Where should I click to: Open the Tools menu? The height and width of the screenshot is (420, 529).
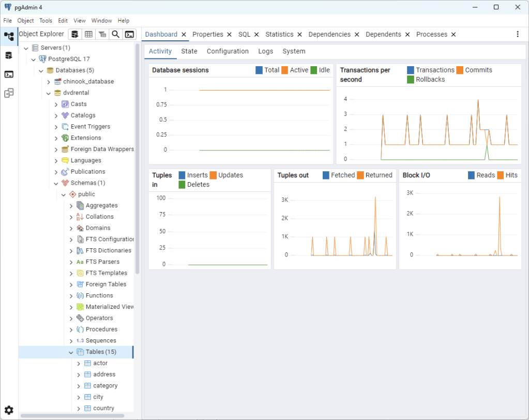point(46,21)
